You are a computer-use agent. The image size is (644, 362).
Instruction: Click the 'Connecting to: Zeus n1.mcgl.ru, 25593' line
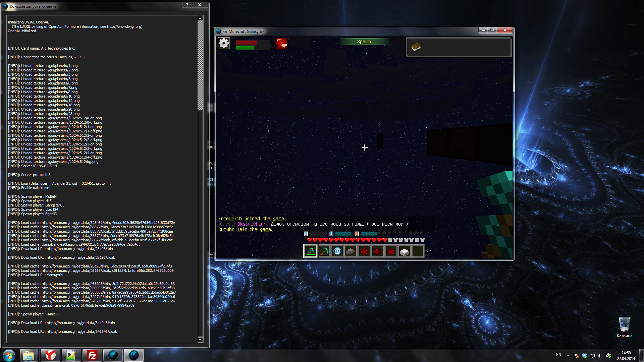(x=46, y=57)
